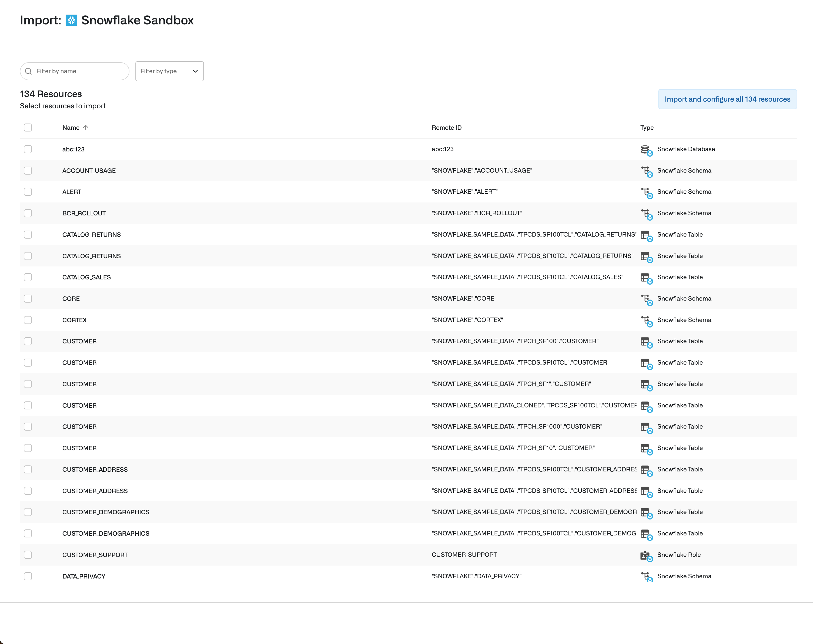The height and width of the screenshot is (644, 813).
Task: Click the Snowflake Database icon for abc:123
Action: [x=646, y=150]
